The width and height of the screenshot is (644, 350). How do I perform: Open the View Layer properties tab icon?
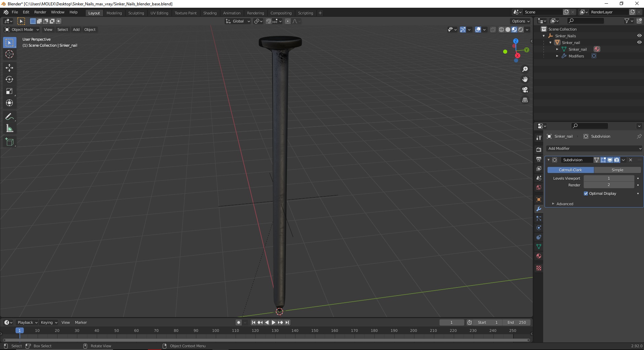point(539,168)
